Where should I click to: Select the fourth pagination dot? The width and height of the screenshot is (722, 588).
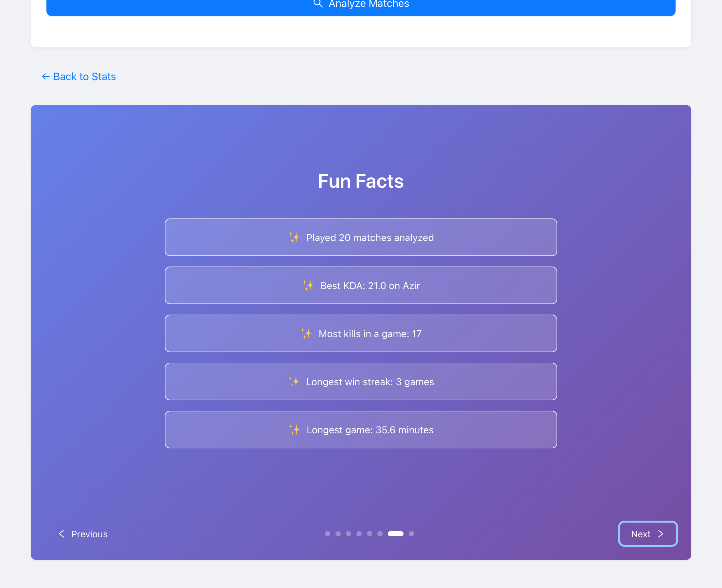359,534
